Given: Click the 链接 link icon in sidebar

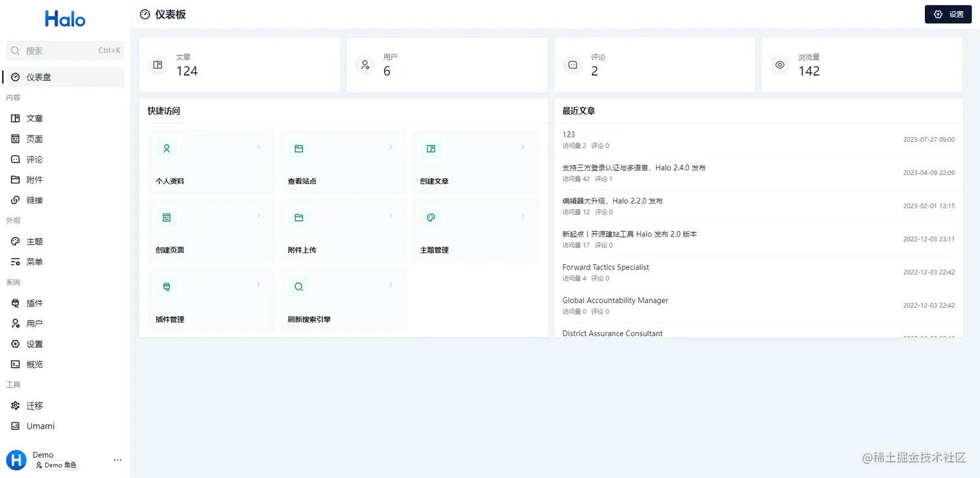Looking at the screenshot, I should tap(16, 200).
